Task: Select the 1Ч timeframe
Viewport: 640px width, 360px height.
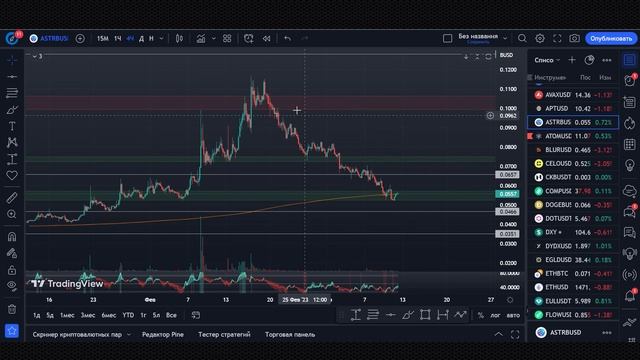Action: [118, 38]
